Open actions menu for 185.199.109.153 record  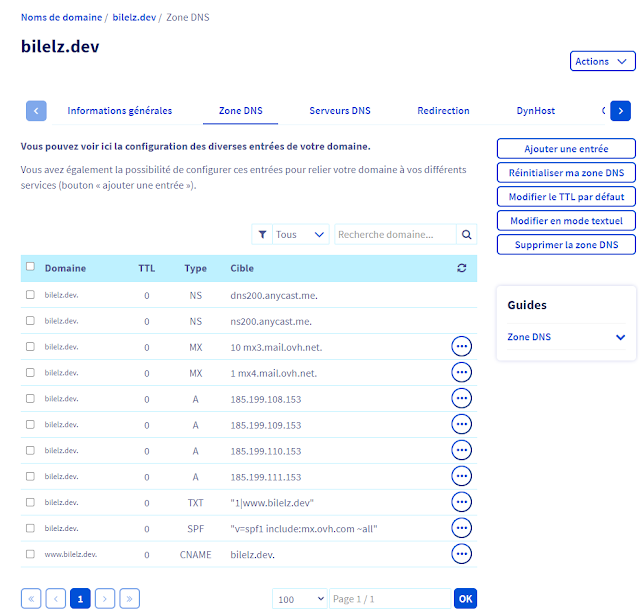461,424
